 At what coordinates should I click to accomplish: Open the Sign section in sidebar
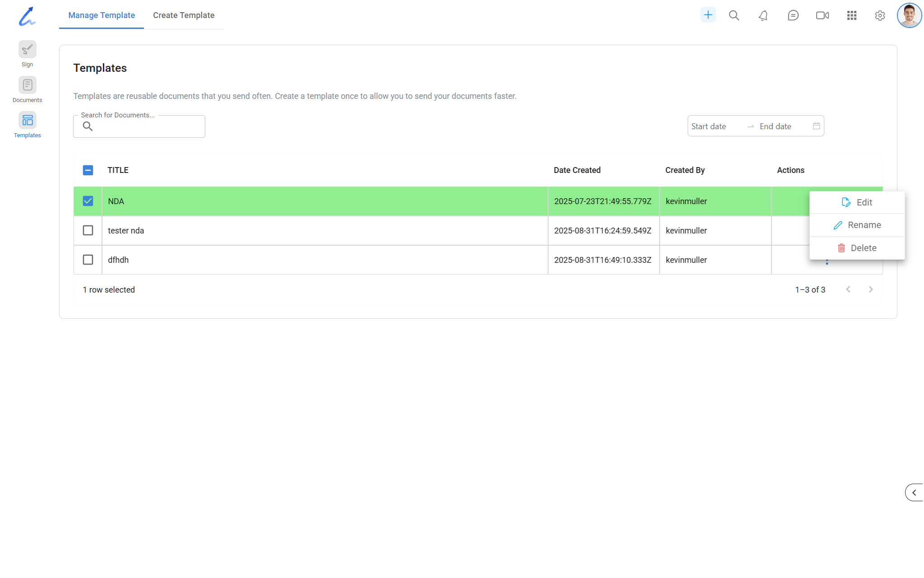point(27,50)
